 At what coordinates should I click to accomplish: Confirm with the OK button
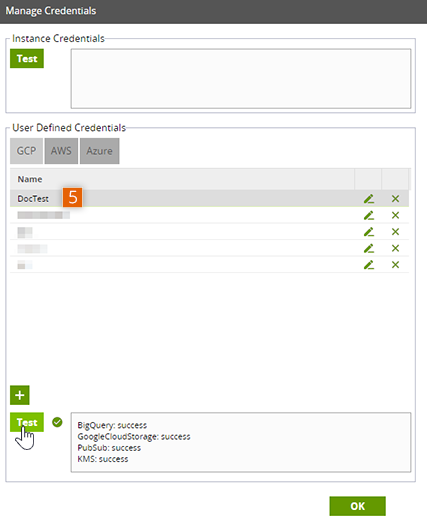(358, 506)
